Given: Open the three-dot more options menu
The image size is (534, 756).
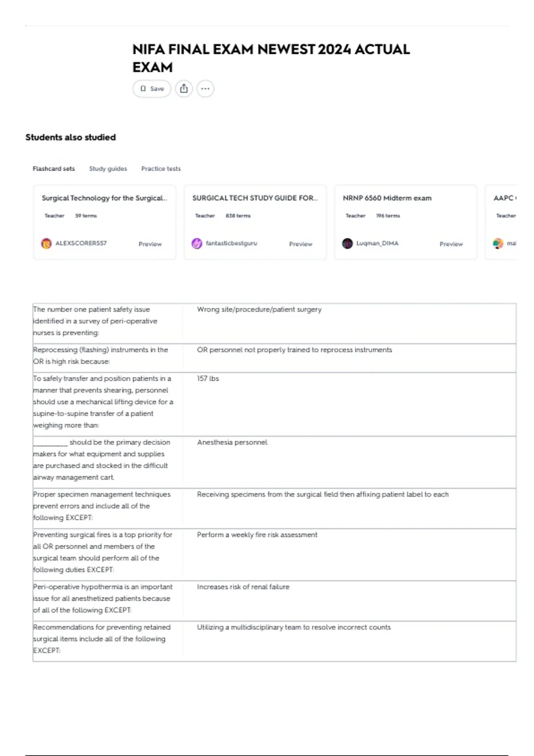Looking at the screenshot, I should click(x=205, y=88).
